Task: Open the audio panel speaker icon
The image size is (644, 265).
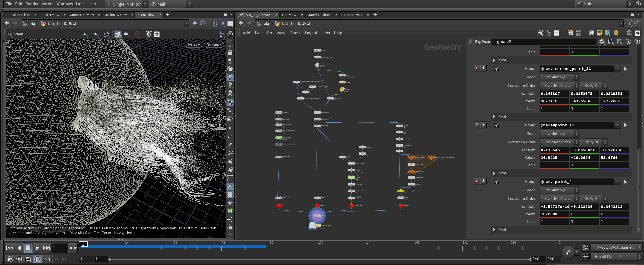Action: point(19,259)
